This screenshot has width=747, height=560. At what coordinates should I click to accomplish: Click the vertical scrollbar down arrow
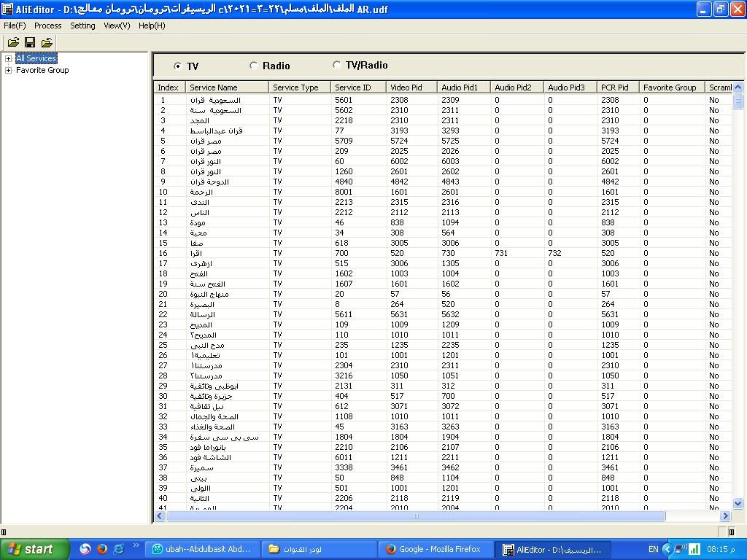pyautogui.click(x=738, y=503)
